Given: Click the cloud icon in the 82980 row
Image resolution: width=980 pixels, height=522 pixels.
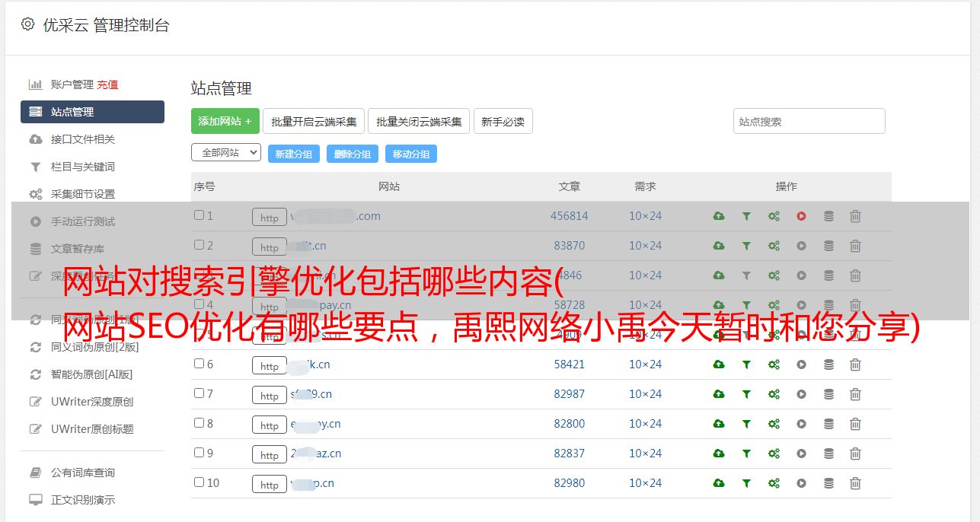Looking at the screenshot, I should [x=719, y=483].
